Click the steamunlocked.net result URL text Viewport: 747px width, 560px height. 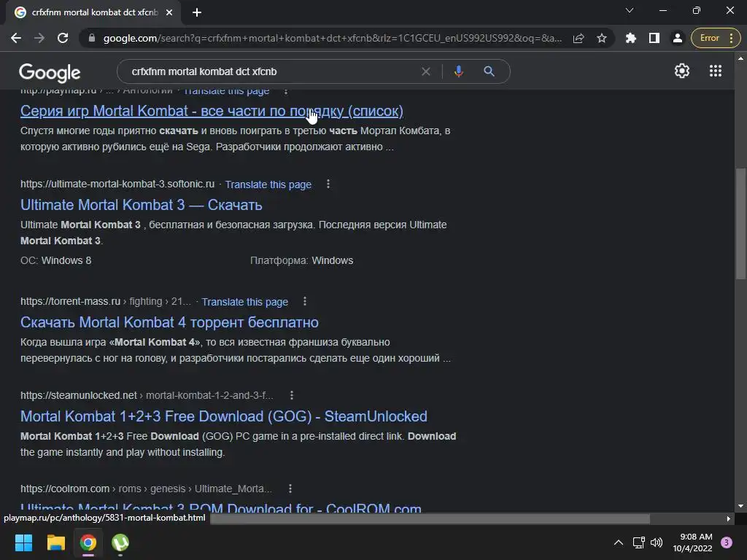tap(147, 395)
